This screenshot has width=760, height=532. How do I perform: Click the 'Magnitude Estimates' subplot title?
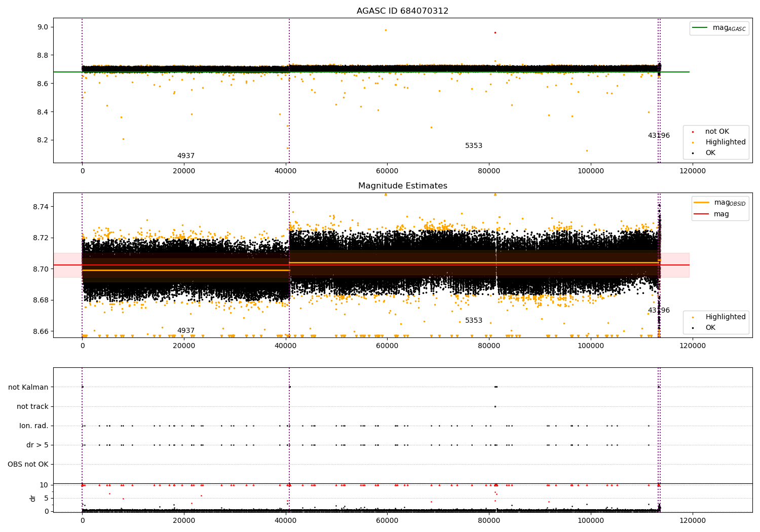click(x=402, y=186)
